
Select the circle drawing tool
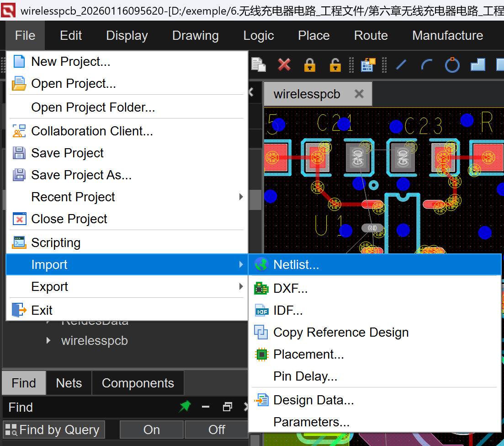(x=452, y=65)
